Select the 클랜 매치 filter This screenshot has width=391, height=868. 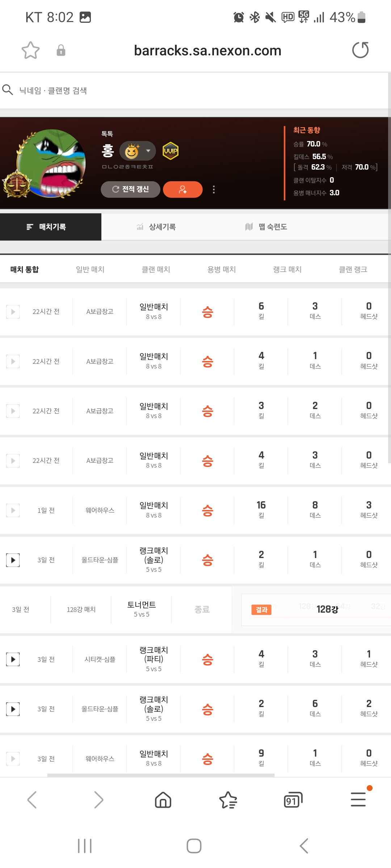pyautogui.click(x=156, y=269)
